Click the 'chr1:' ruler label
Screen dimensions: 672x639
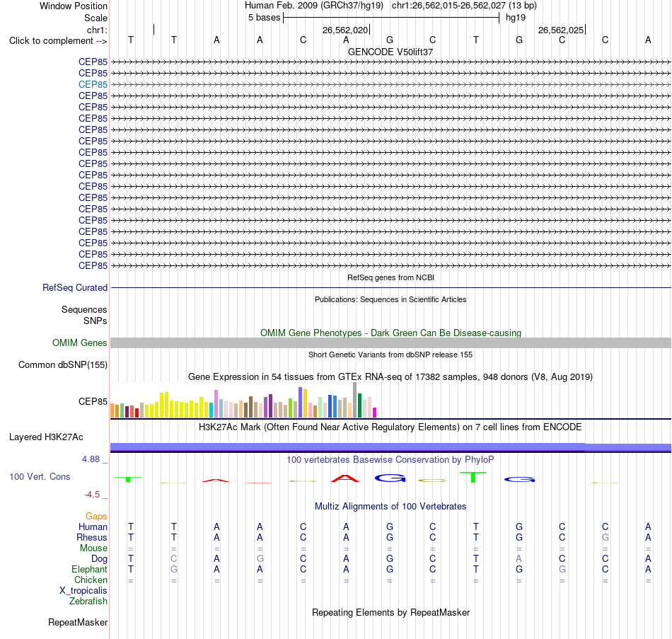[97, 30]
